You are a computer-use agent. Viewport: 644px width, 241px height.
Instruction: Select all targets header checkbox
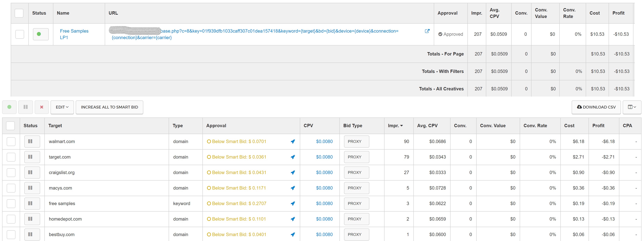[11, 126]
